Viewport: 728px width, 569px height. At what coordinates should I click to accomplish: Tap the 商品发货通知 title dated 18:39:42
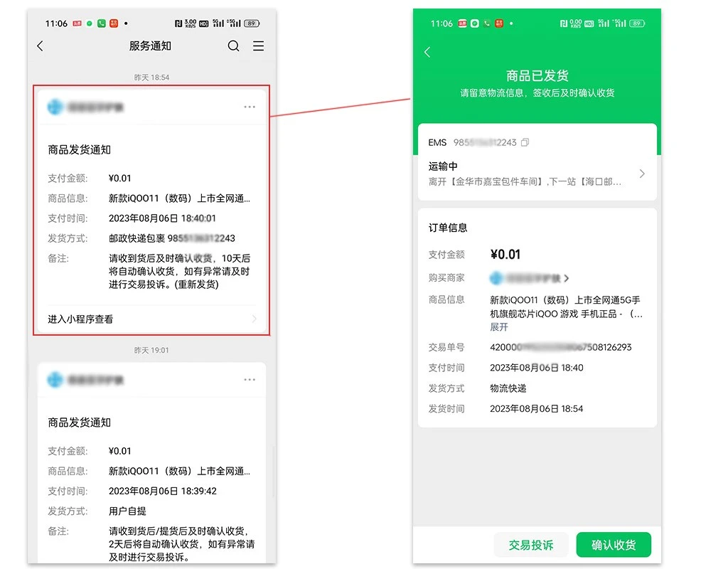80,422
